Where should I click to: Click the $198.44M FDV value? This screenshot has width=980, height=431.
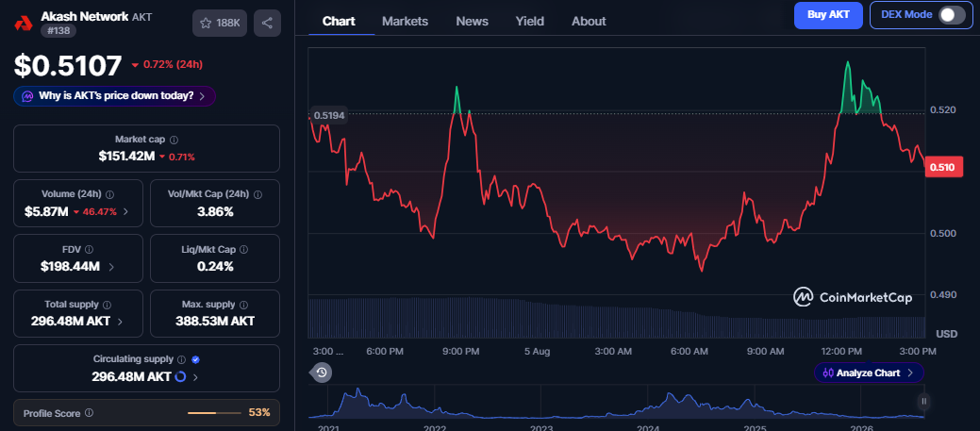pos(70,267)
